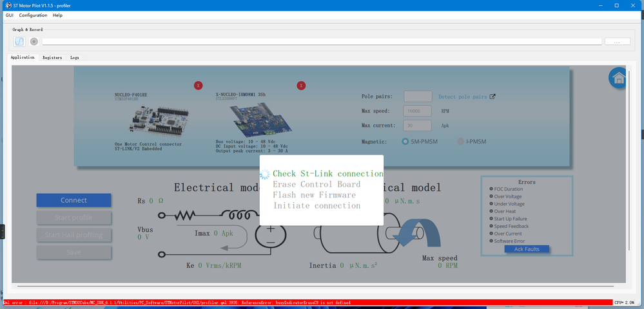Click the Inertia value text

point(358,265)
